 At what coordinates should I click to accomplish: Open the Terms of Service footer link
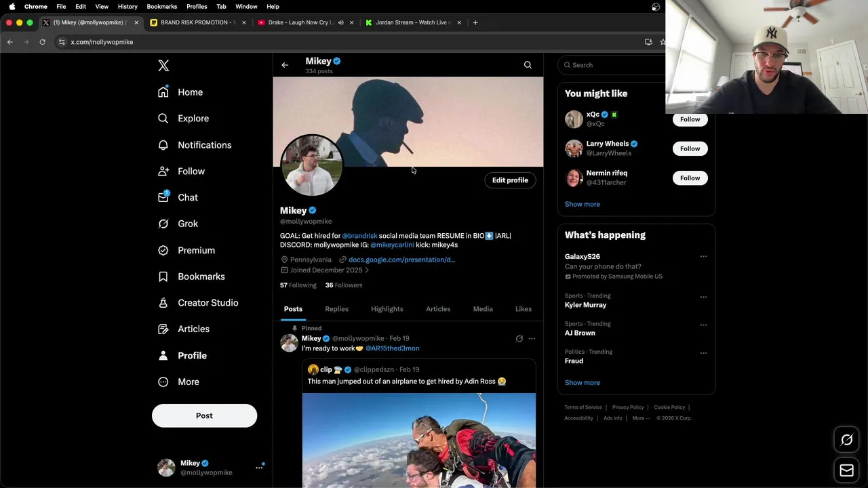pos(583,407)
